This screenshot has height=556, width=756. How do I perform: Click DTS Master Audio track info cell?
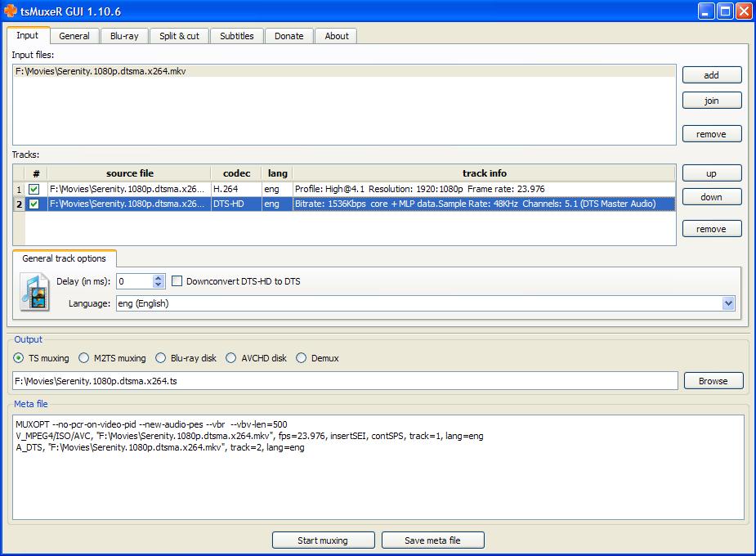[484, 204]
